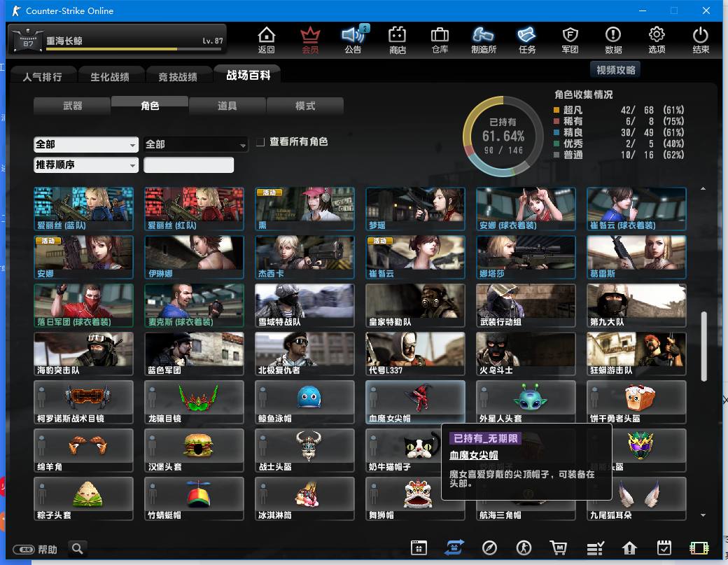Select the 角色 sub-tab
728x565 pixels.
(x=150, y=106)
